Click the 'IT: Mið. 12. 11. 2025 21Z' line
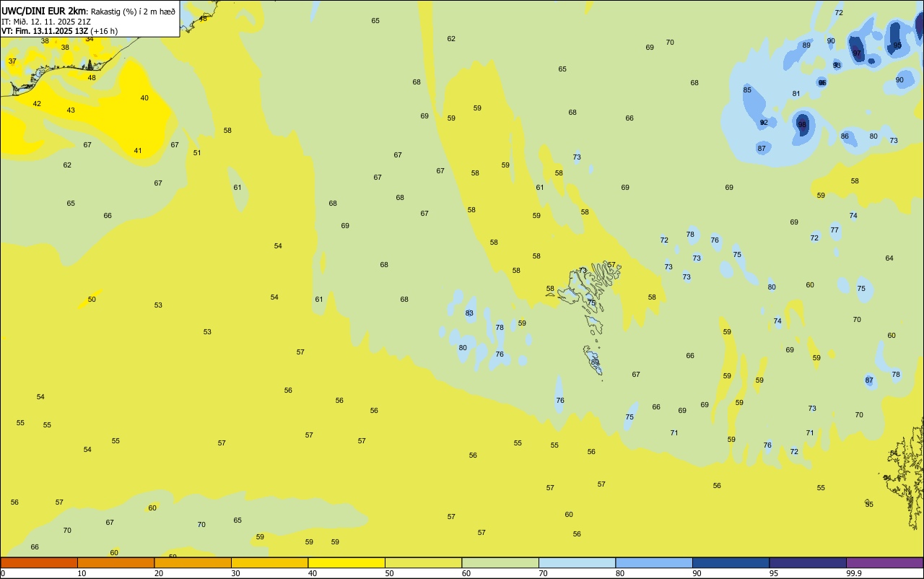The width and height of the screenshot is (924, 579). 46,22
